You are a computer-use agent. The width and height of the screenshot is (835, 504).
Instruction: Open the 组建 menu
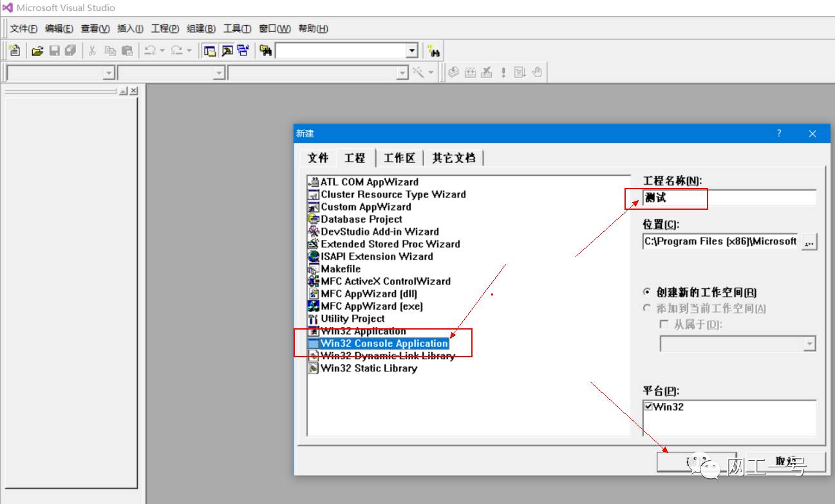[x=202, y=28]
